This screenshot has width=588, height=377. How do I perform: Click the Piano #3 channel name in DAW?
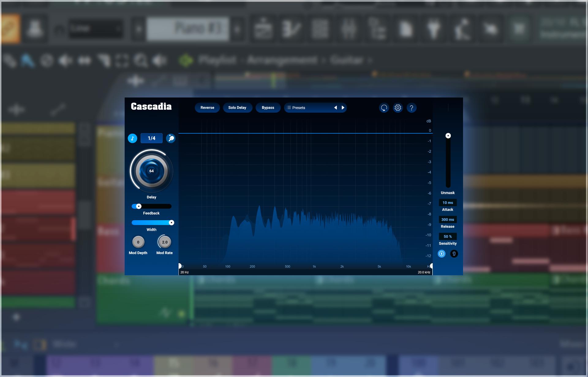[x=188, y=29]
